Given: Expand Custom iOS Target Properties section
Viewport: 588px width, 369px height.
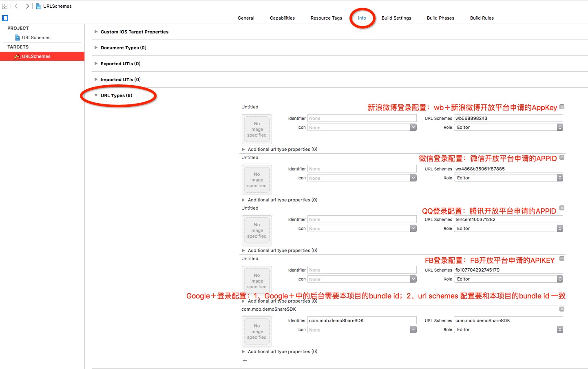Looking at the screenshot, I should pos(96,32).
